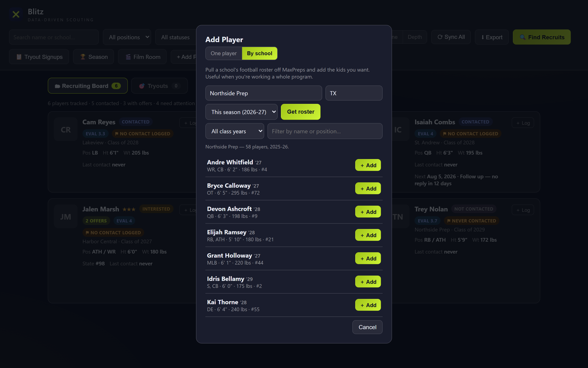588x368 pixels.
Task: Click the Sync All button
Action: [x=451, y=37]
